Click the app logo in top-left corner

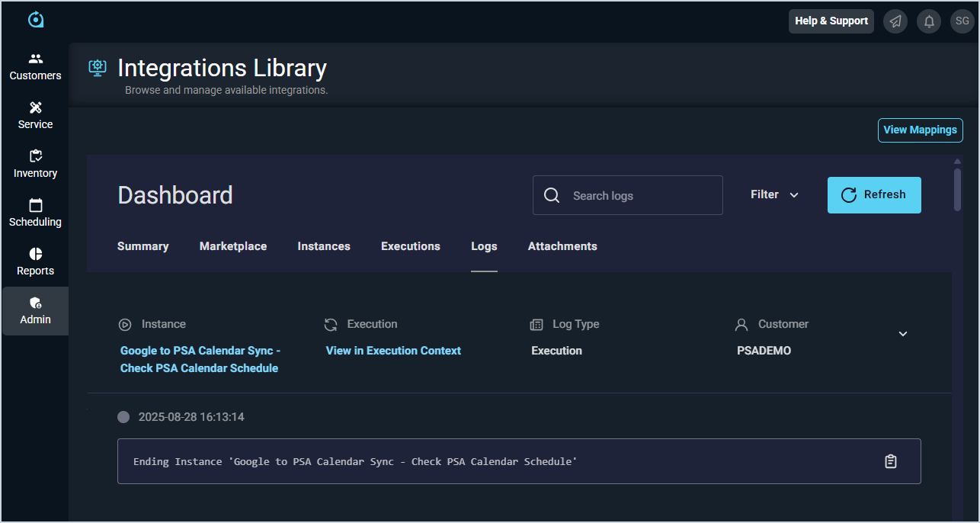tap(36, 20)
